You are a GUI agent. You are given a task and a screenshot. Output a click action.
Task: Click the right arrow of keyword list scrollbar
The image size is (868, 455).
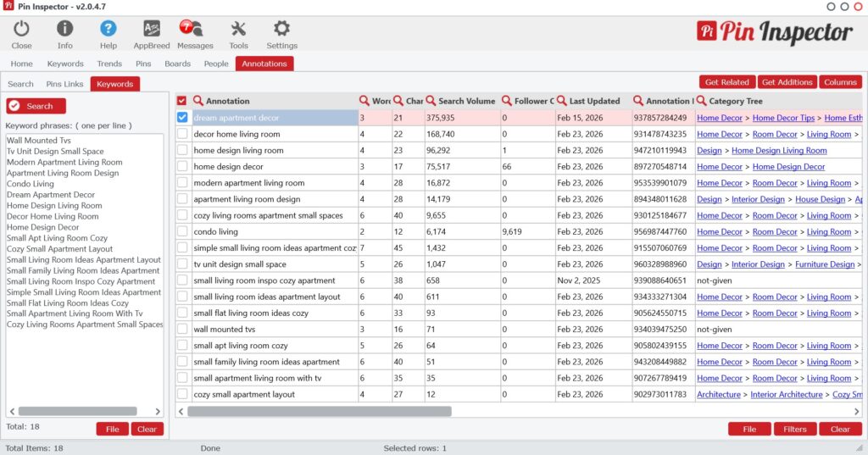tap(158, 411)
